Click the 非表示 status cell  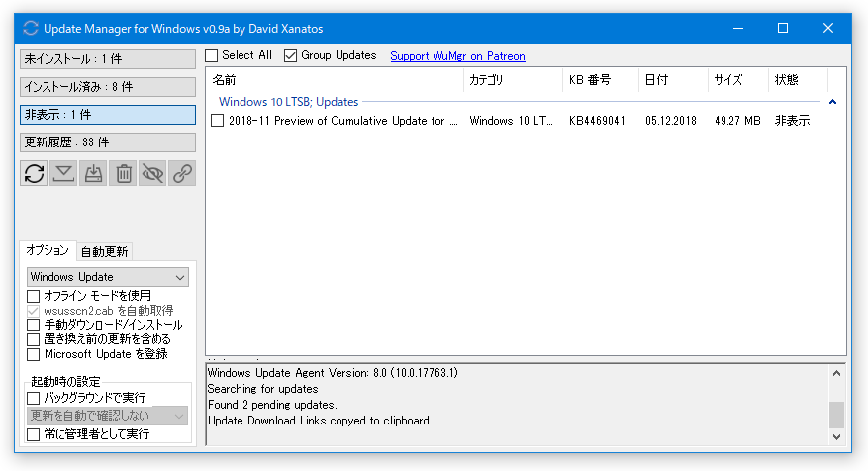point(792,121)
